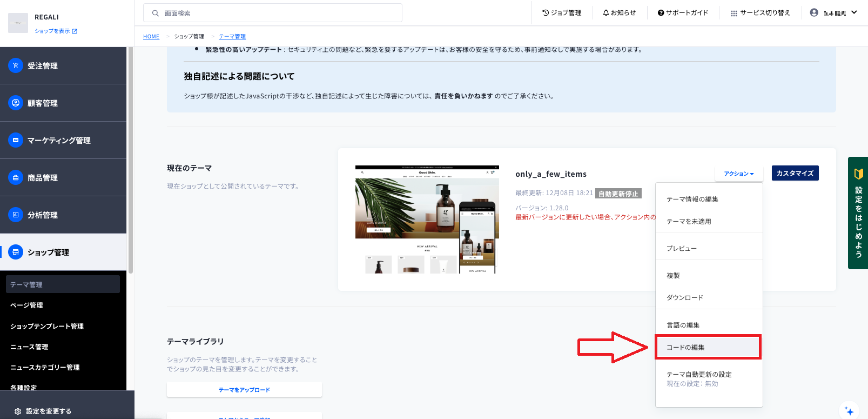
Task: Click the サービス切り替え grid icon
Action: click(x=734, y=13)
